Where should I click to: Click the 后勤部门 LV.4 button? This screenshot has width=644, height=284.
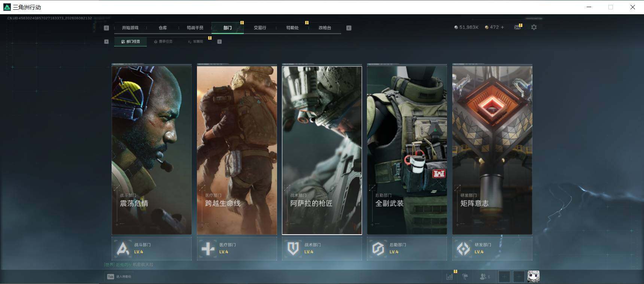[407, 248]
